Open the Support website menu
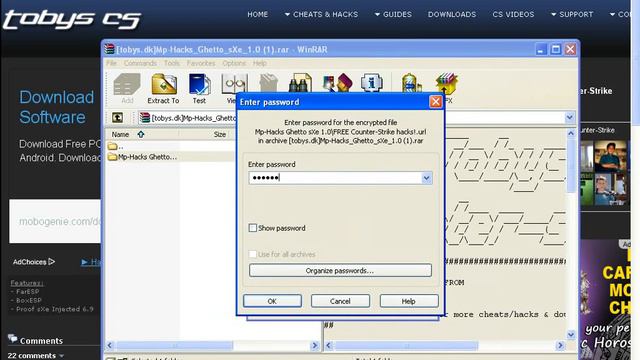This screenshot has height=360, width=640. coord(572,14)
